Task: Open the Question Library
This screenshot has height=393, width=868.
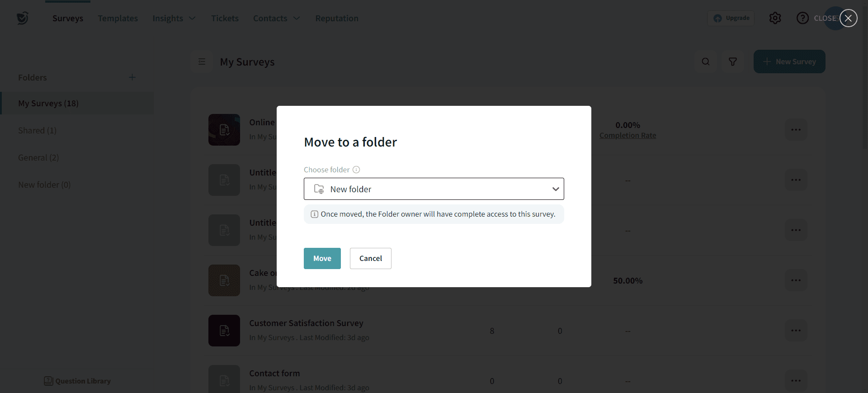Action: point(77,381)
